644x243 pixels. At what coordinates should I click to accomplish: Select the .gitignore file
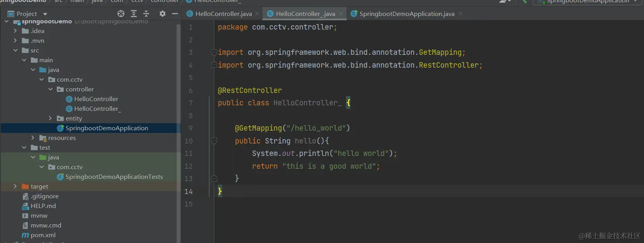[x=40, y=196]
